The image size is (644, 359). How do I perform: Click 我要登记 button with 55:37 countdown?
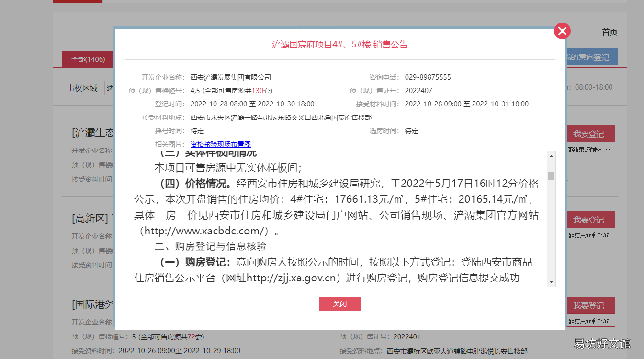click(588, 134)
